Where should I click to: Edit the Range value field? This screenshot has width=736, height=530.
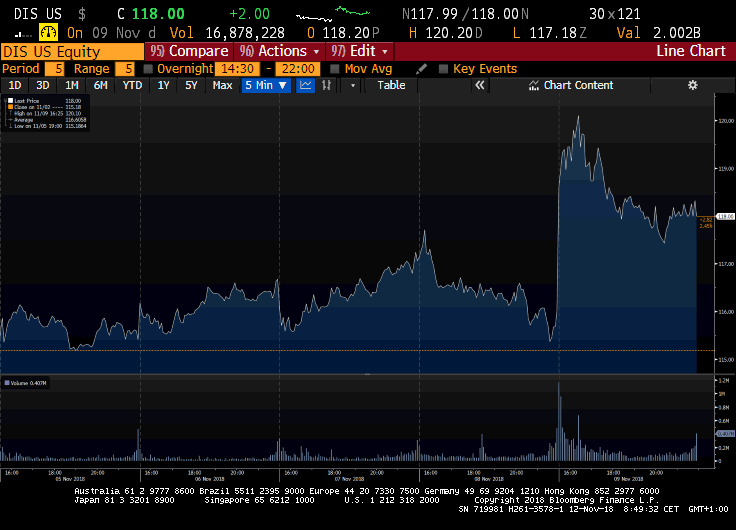point(125,69)
